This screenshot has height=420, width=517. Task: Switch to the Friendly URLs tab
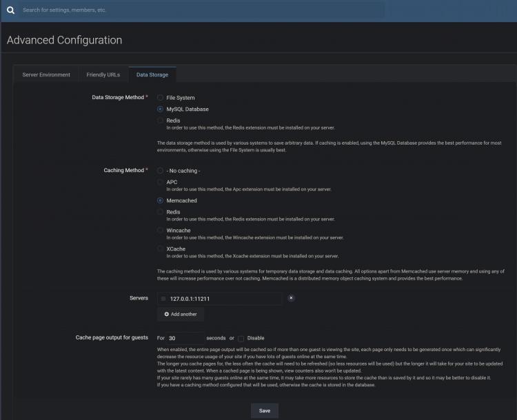pos(103,74)
